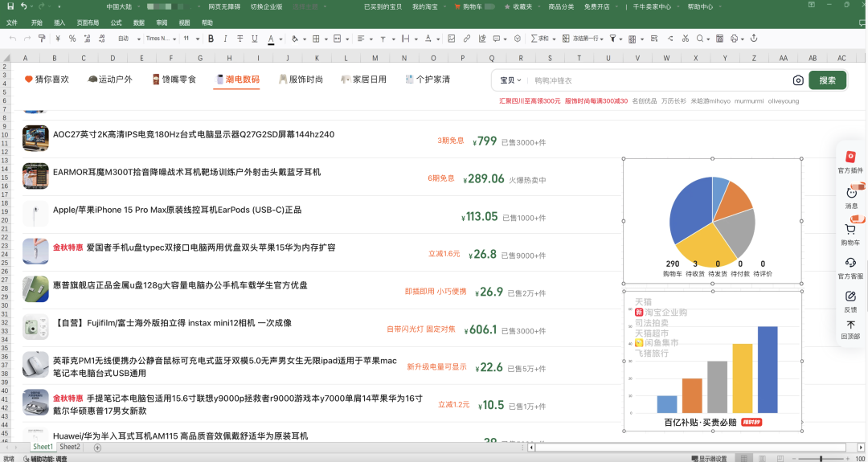The image size is (868, 462).
Task: Click the camera image-search icon
Action: (798, 80)
